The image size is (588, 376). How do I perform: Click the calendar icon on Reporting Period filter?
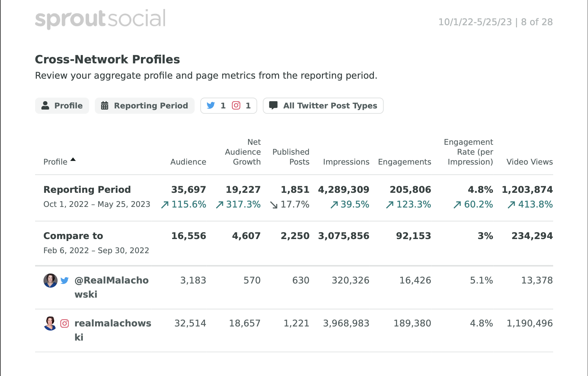[x=104, y=105]
